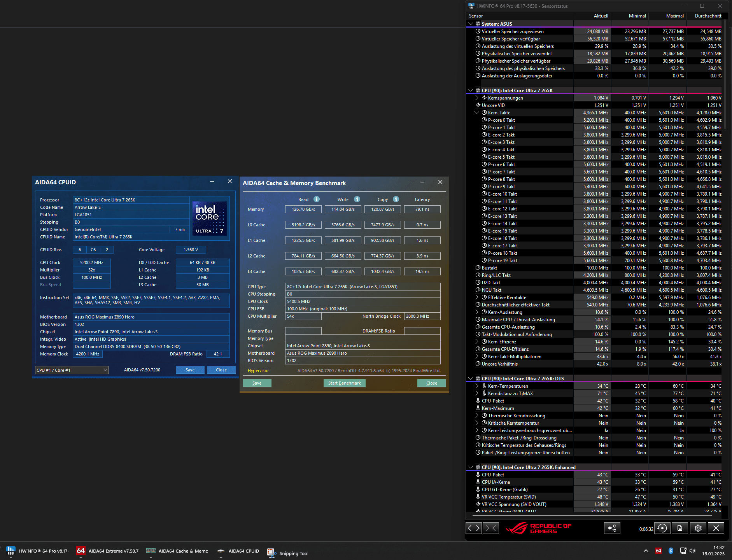Click the Minimal column header

pyautogui.click(x=630, y=16)
